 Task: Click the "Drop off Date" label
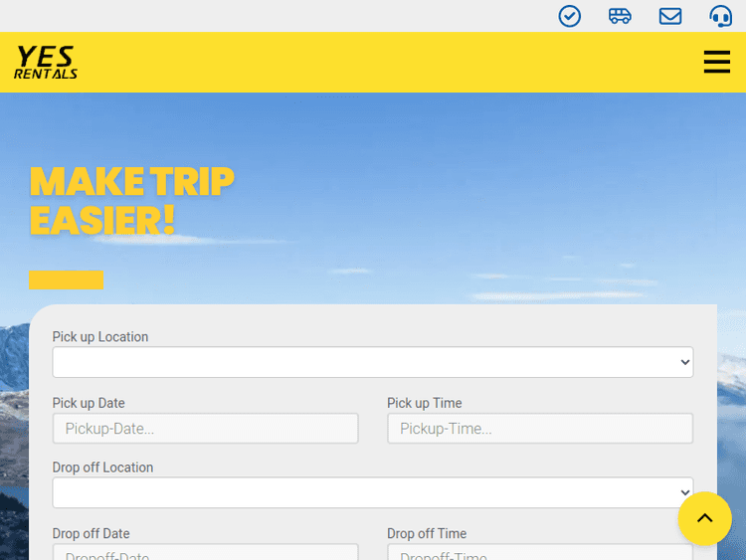91,534
